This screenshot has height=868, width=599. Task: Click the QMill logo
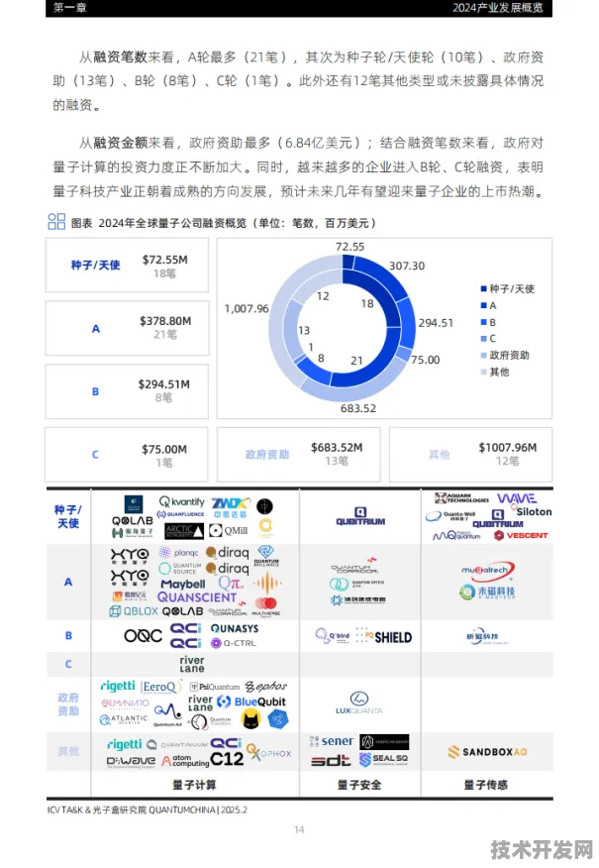(x=229, y=530)
